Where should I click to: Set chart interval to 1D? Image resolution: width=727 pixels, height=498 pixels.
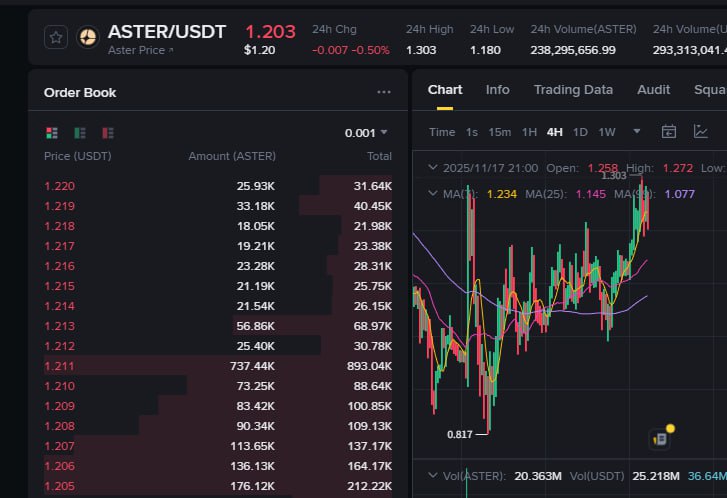click(580, 132)
